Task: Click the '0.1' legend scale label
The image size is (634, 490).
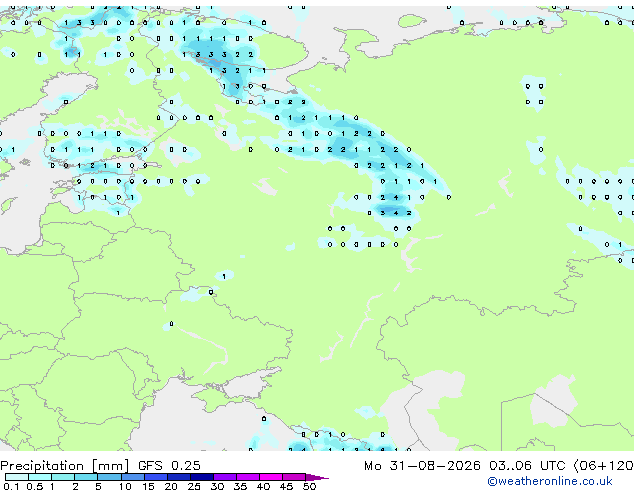Action: coord(11,486)
